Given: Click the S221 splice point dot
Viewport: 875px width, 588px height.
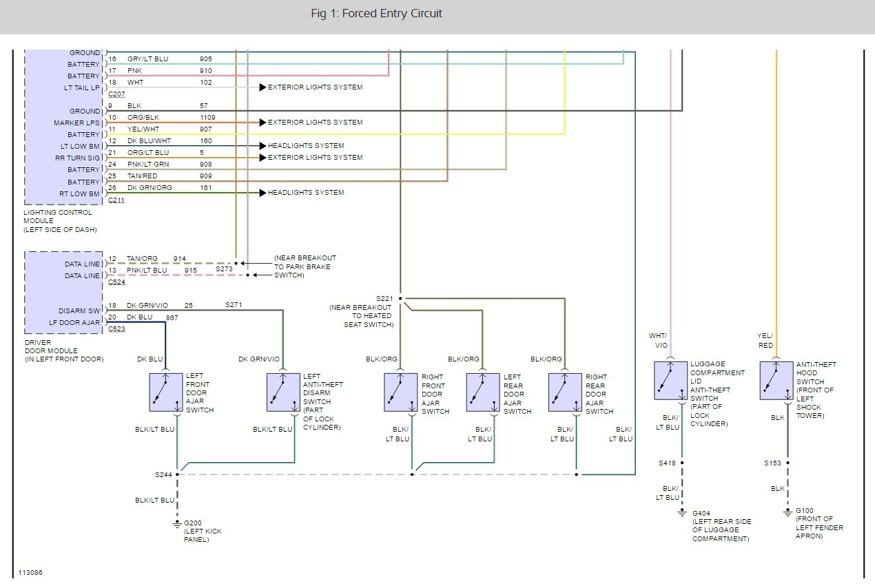Looking at the screenshot, I should tap(400, 299).
